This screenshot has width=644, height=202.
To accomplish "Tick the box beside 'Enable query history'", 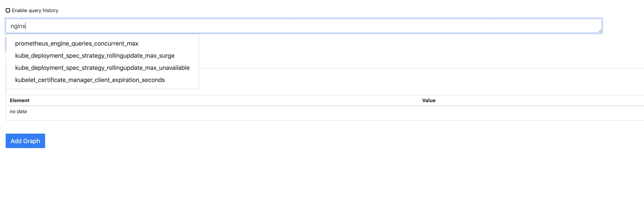I will tap(8, 10).
